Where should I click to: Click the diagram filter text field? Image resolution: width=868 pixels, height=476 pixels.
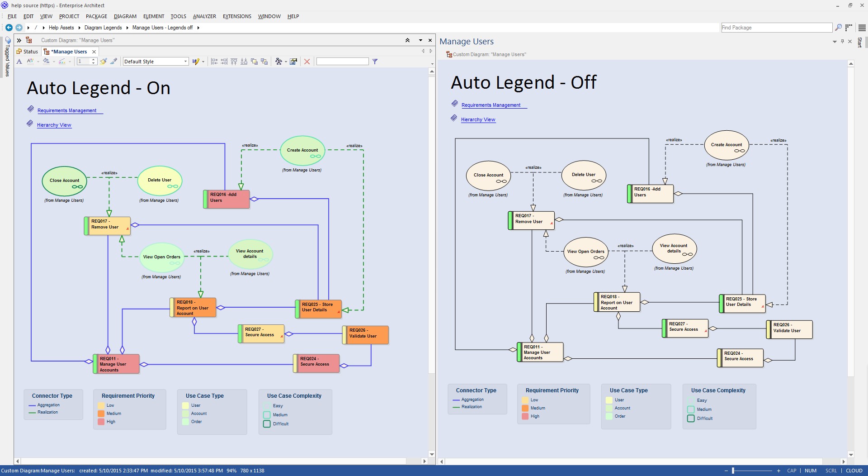[x=342, y=62]
